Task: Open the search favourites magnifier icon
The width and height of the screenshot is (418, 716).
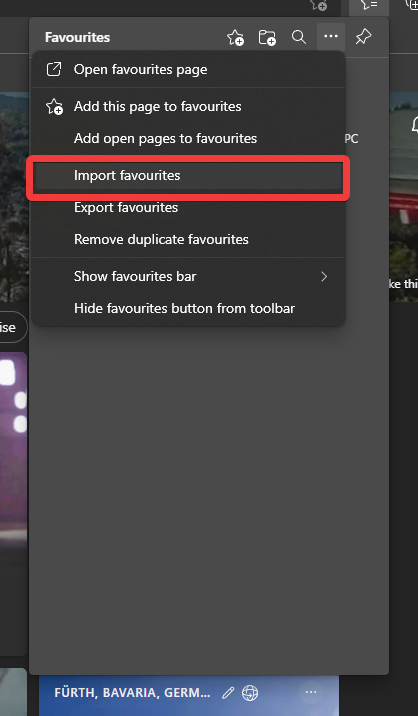Action: point(299,37)
